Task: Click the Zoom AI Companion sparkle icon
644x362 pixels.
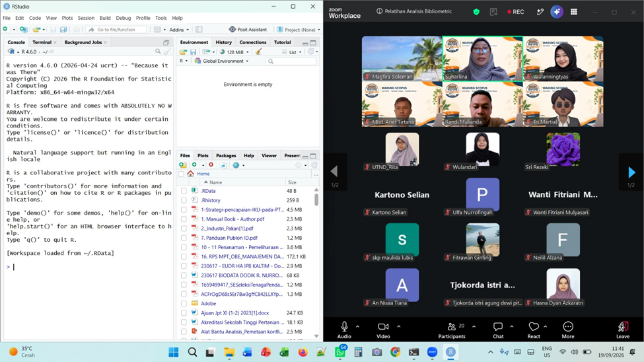Action: (x=557, y=12)
